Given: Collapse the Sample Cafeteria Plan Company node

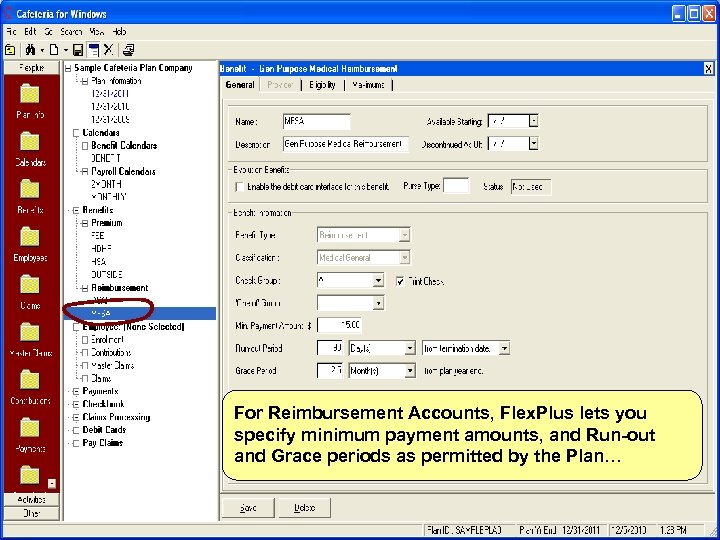Looking at the screenshot, I should [x=68, y=68].
